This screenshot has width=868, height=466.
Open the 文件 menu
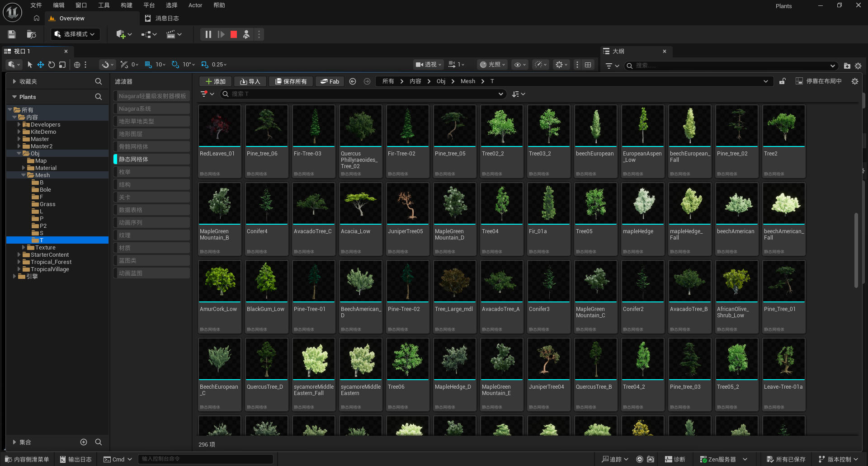tap(36, 5)
